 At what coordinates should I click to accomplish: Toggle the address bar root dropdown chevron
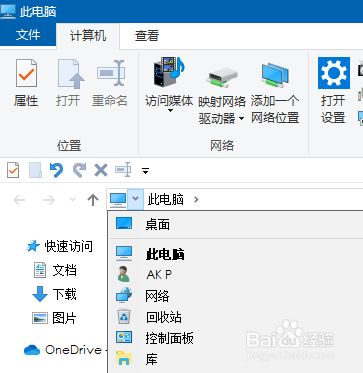(x=135, y=199)
